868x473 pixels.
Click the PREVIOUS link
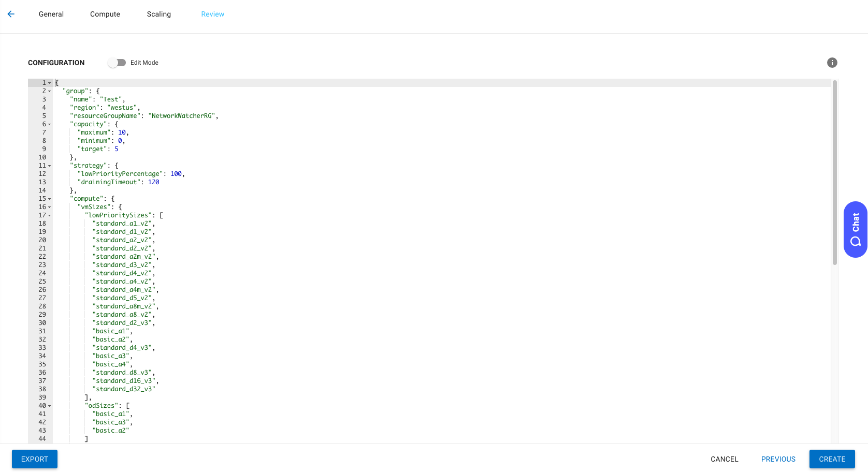[778, 459]
